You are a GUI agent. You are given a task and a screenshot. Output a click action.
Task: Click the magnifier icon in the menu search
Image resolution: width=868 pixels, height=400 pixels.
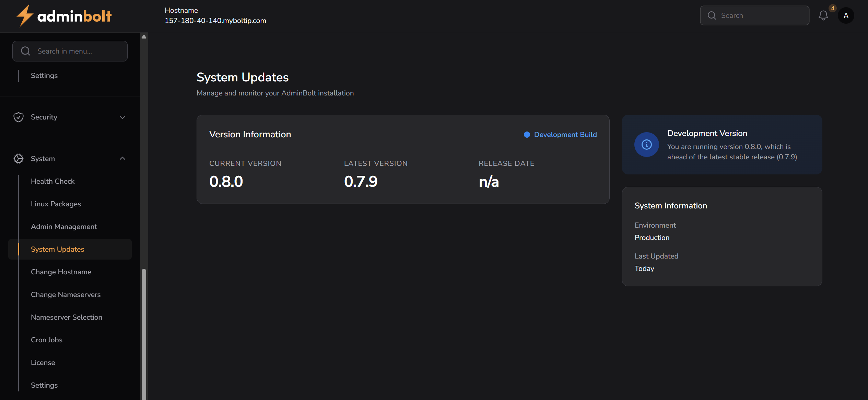coord(25,51)
